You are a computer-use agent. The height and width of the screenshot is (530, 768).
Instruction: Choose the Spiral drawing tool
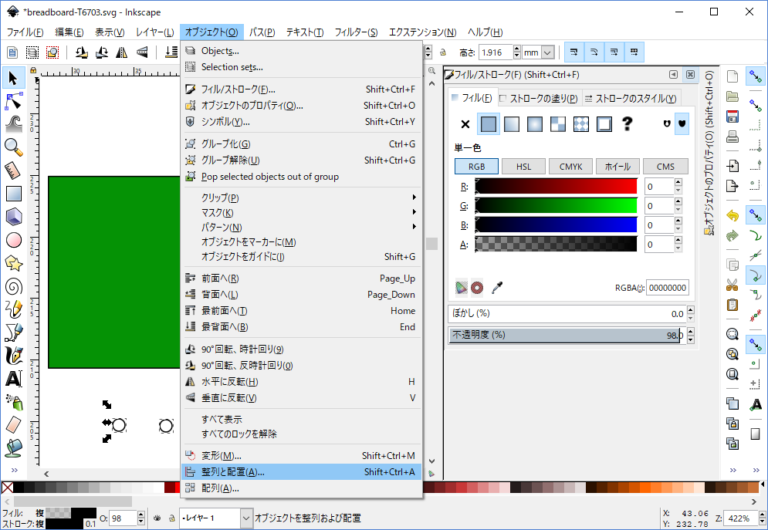(14, 286)
